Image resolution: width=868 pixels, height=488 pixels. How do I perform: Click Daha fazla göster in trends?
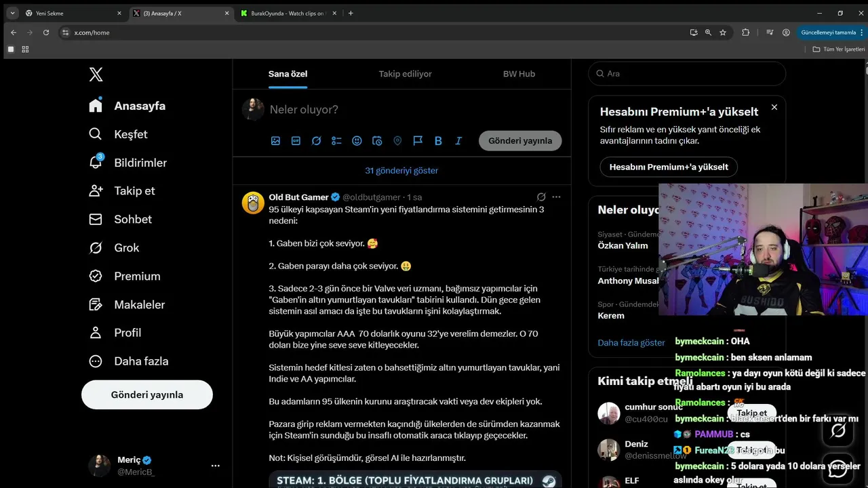(x=631, y=343)
